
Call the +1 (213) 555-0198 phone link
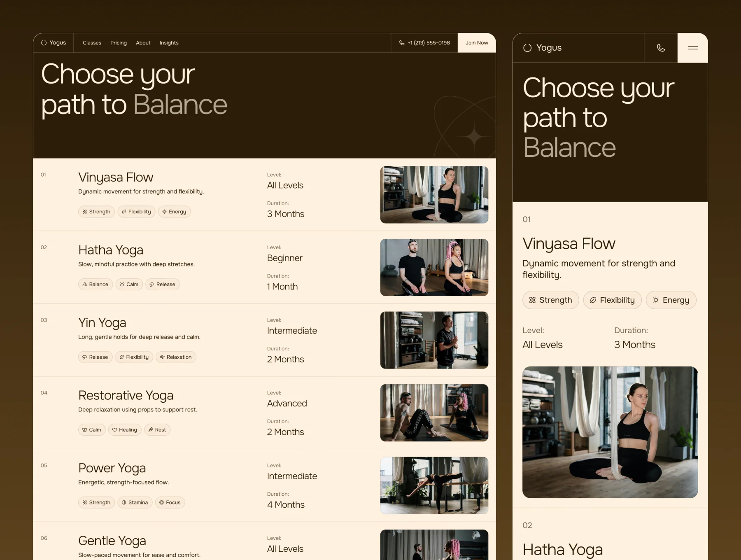424,43
